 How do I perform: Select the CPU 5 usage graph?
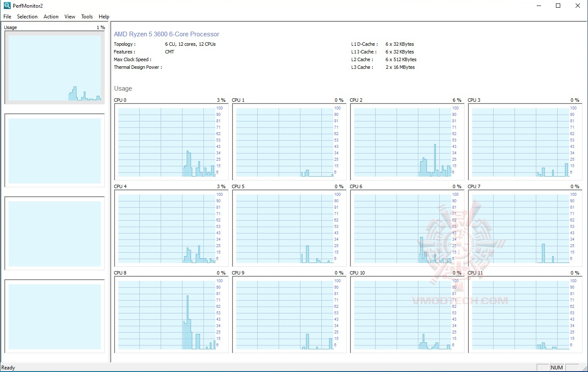point(289,228)
